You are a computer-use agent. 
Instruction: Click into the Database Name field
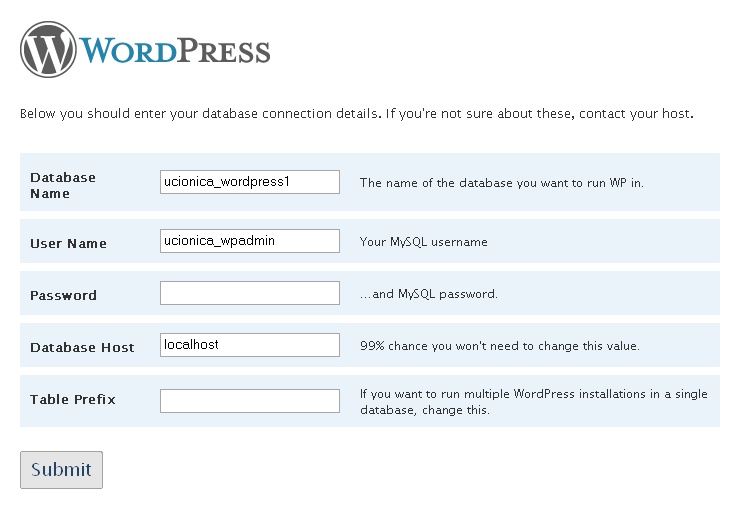(x=250, y=182)
